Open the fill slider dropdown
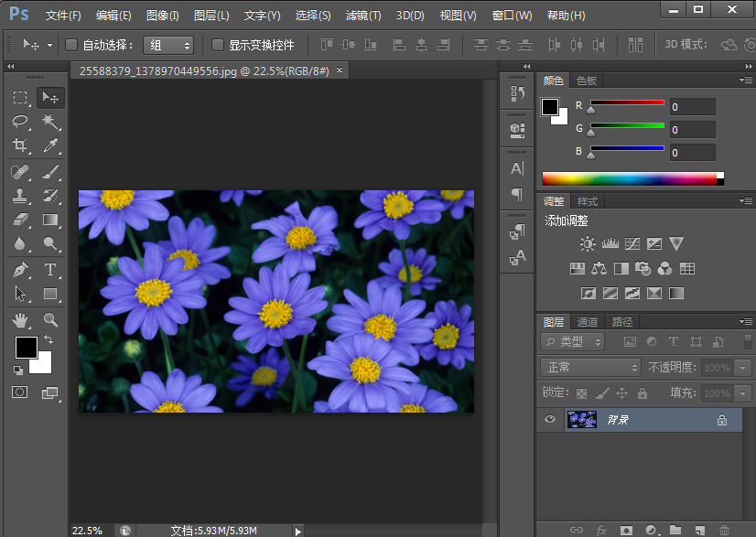The width and height of the screenshot is (756, 537). (743, 393)
